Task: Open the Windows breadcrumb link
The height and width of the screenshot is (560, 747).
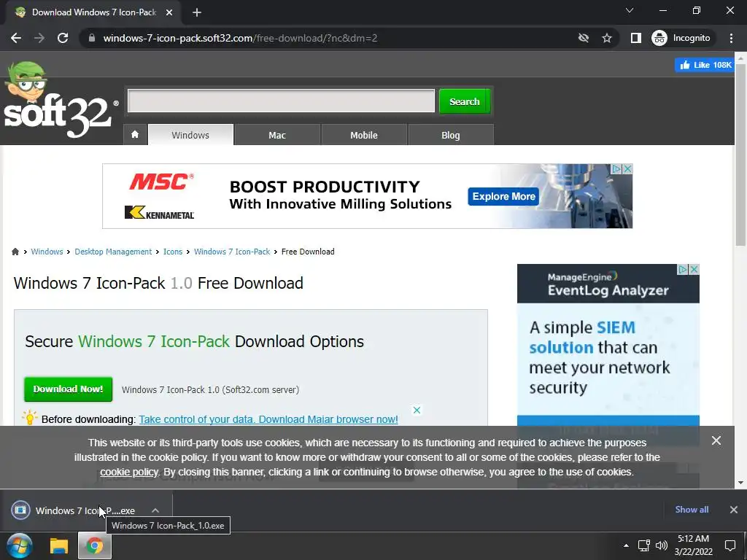Action: pos(47,252)
